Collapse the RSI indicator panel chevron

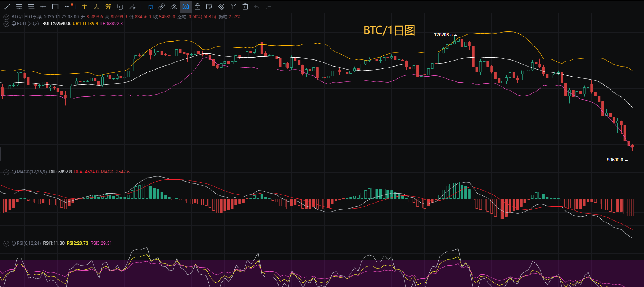pos(6,243)
